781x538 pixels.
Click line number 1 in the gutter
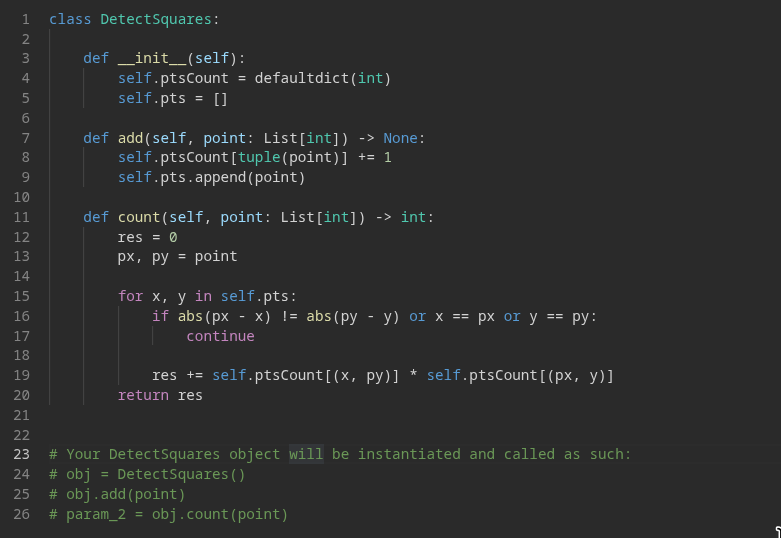pos(25,19)
